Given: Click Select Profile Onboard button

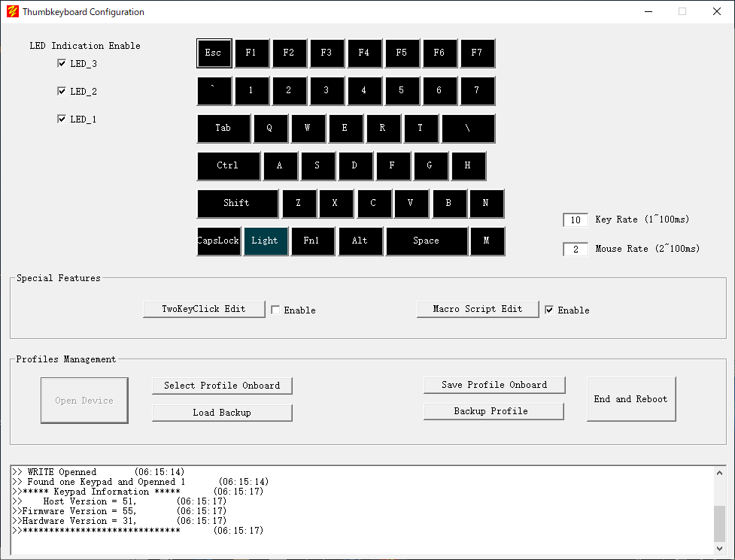Looking at the screenshot, I should [222, 386].
